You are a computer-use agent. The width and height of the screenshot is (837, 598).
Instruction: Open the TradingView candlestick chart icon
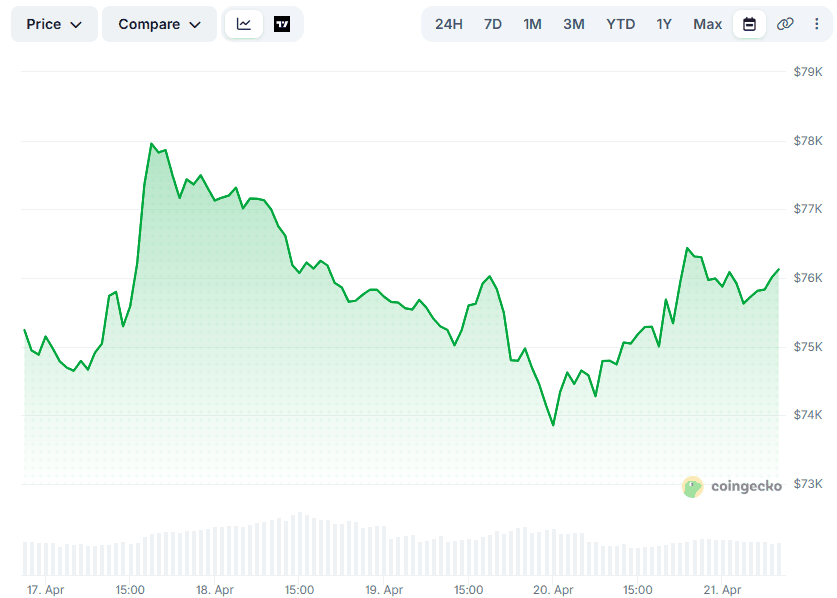tap(281, 23)
